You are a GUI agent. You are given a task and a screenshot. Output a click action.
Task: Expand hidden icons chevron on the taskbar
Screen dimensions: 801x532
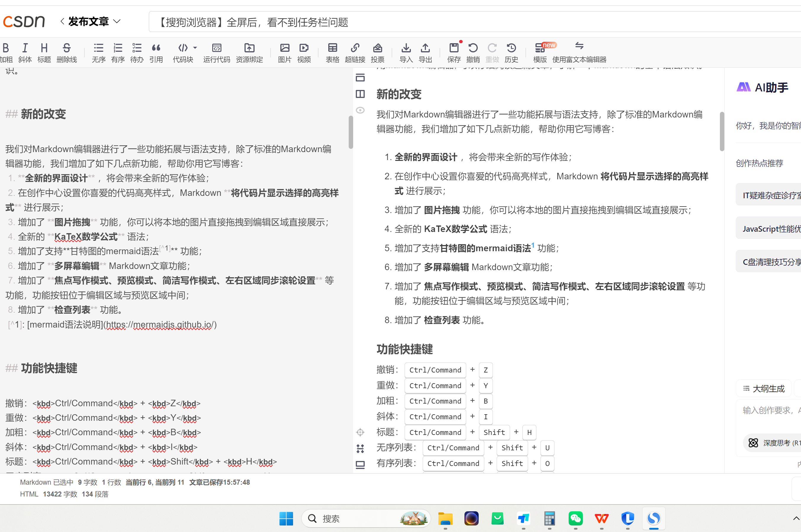(x=796, y=518)
